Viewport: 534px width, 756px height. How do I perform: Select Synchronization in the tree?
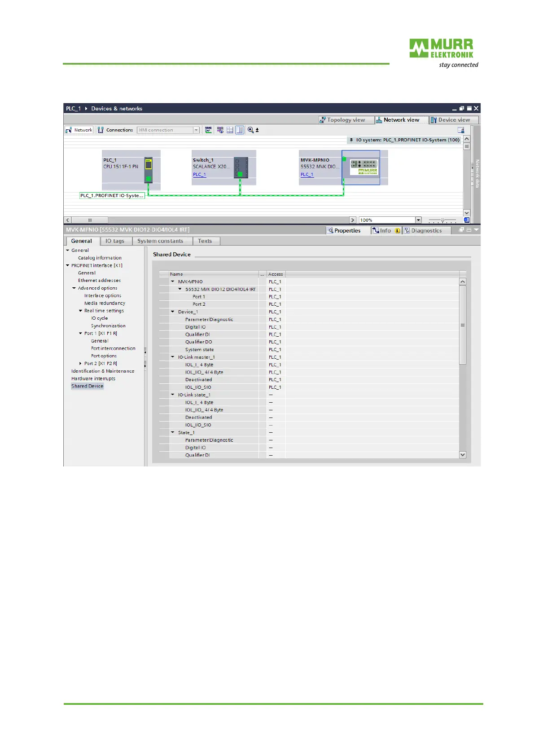coord(108,326)
